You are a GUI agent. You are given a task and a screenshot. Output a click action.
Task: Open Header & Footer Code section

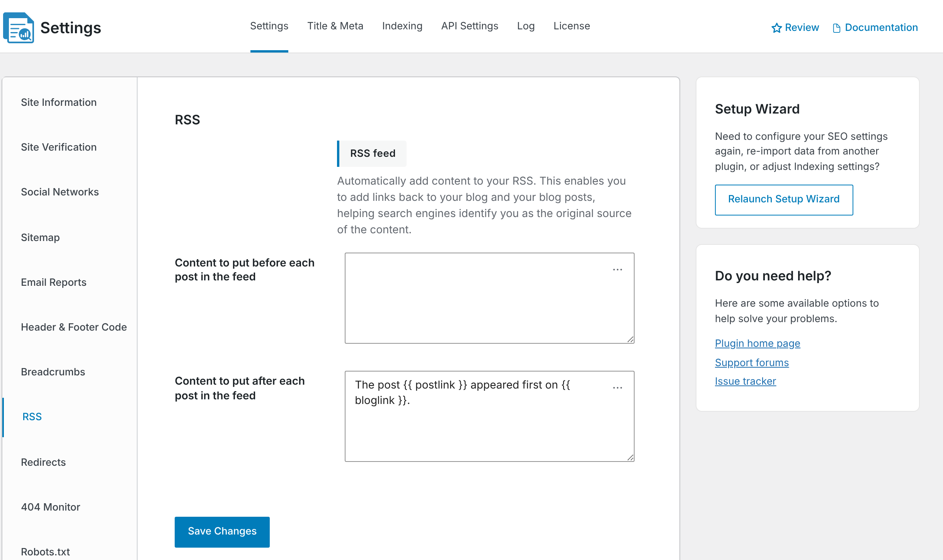[x=74, y=327]
